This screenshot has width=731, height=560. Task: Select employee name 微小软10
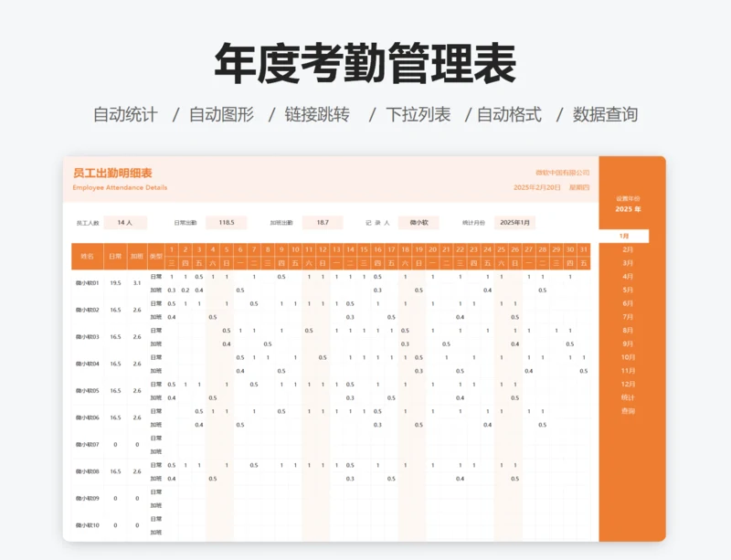87,525
